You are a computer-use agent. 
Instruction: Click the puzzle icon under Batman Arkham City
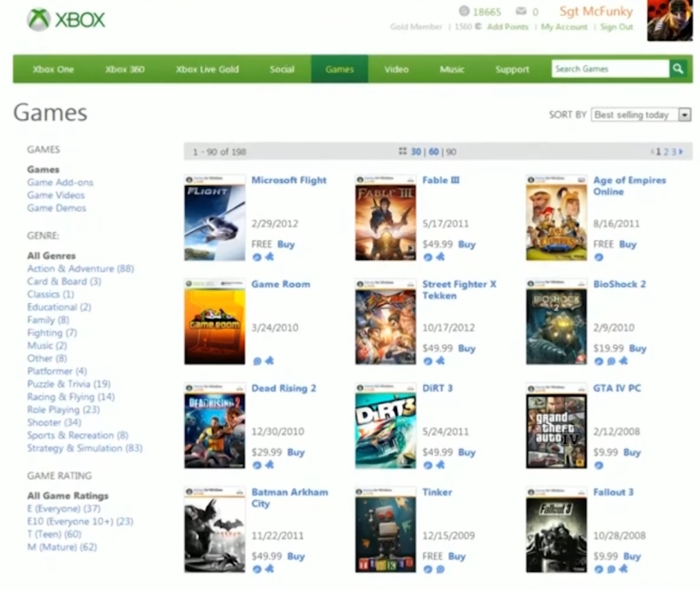click(269, 568)
